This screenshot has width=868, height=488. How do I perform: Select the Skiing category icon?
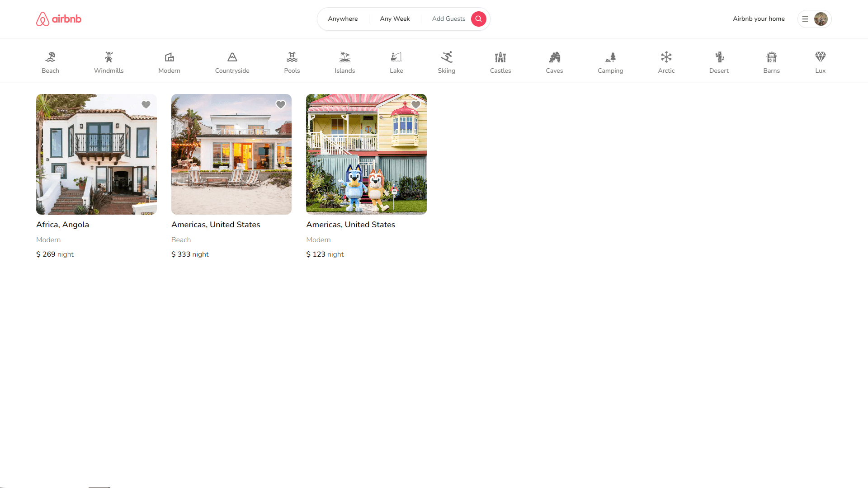pyautogui.click(x=447, y=57)
